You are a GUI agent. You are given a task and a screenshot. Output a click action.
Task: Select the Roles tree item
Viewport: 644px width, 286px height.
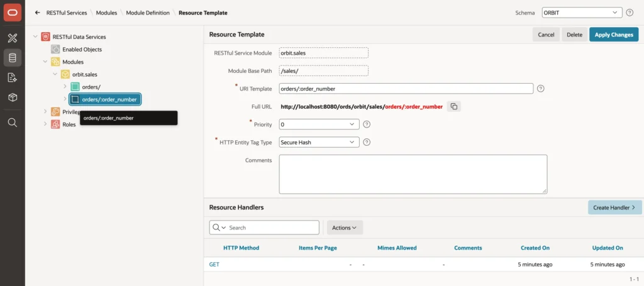[69, 124]
